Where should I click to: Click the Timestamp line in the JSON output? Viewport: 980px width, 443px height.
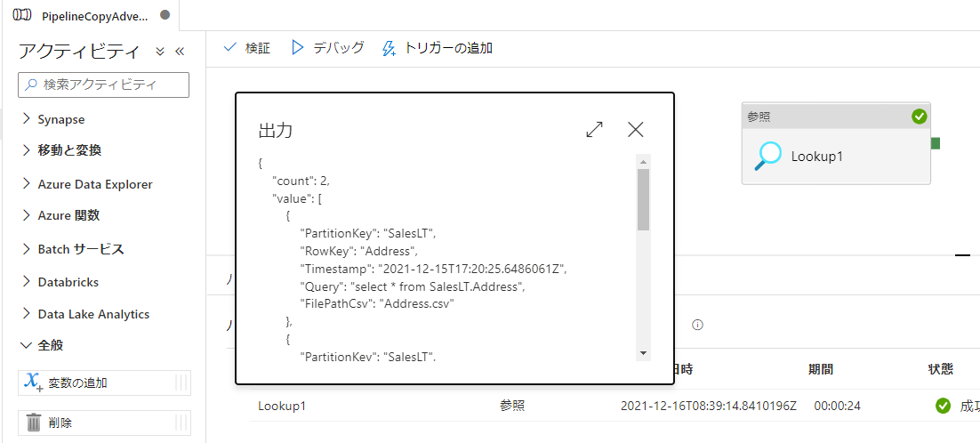pos(432,269)
